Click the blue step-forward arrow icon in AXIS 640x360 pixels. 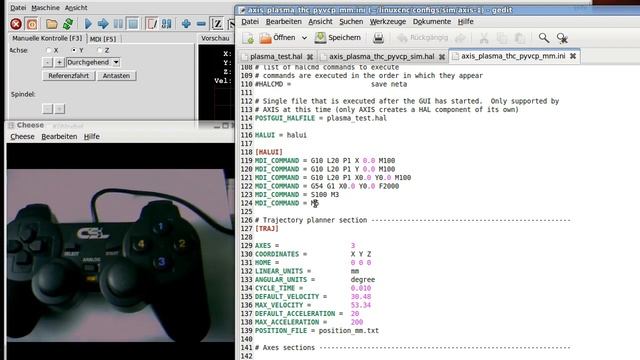coord(103,24)
